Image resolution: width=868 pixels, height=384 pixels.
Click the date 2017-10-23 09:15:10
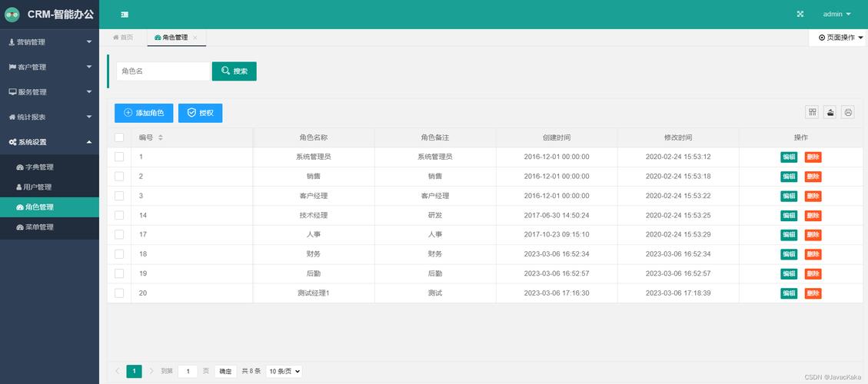click(557, 234)
